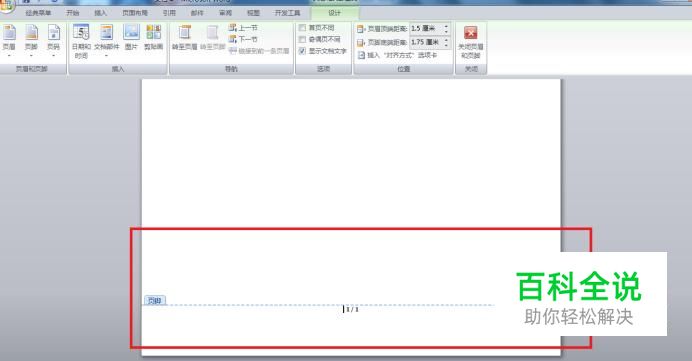
Task: Click 链接到前一条页眉 (Link to Previous)
Action: tap(259, 51)
